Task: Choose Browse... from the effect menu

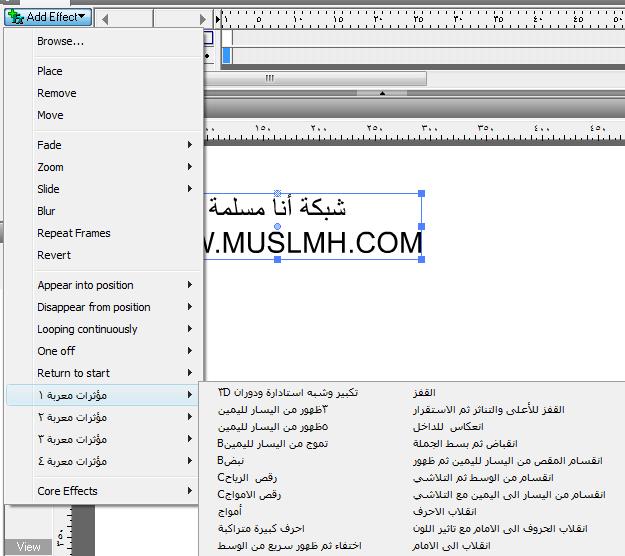Action: click(60, 42)
